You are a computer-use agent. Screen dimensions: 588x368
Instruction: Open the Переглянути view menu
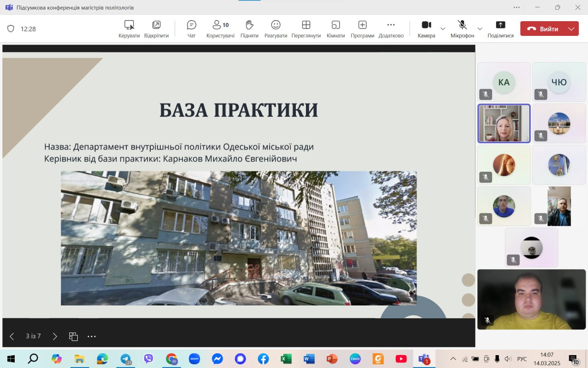click(306, 29)
